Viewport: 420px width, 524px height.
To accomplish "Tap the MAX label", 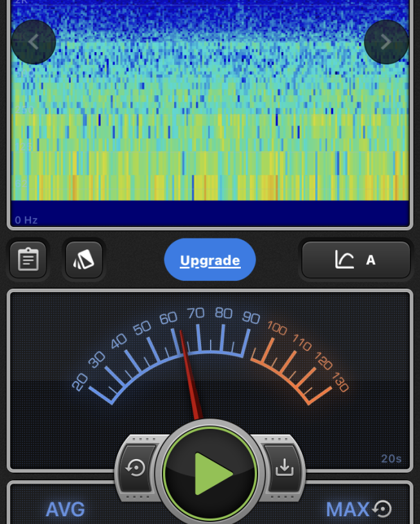I will 347,510.
